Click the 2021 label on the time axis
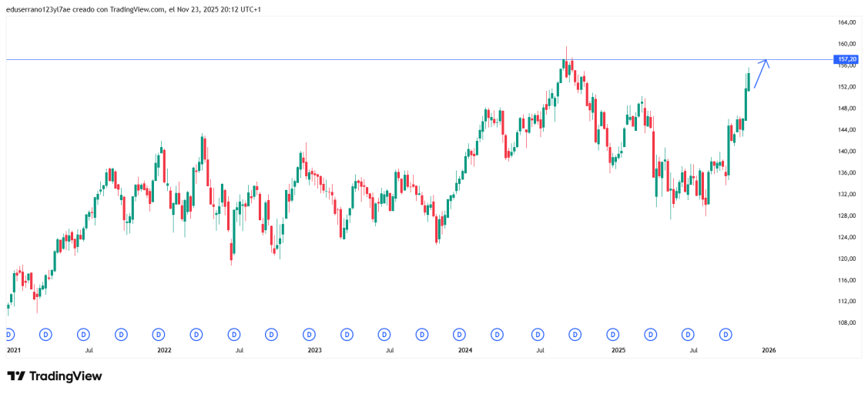This screenshot has width=868, height=394. click(x=13, y=350)
